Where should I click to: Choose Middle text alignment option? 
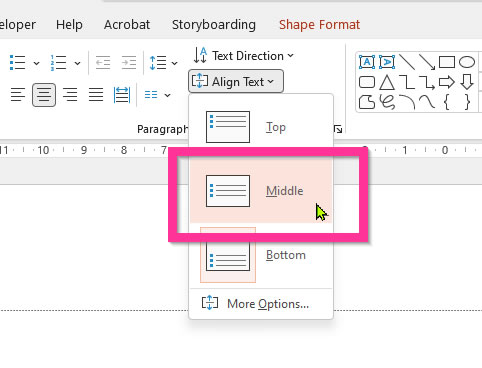(261, 191)
